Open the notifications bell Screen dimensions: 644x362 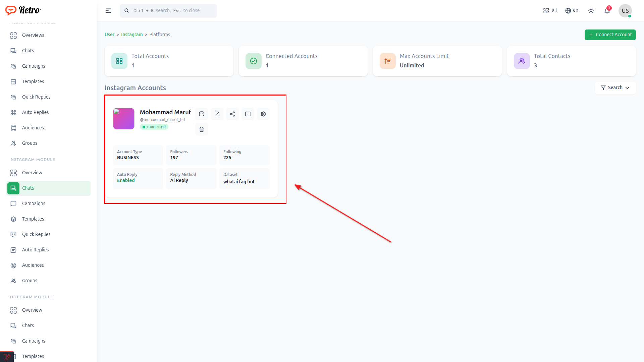point(607,11)
